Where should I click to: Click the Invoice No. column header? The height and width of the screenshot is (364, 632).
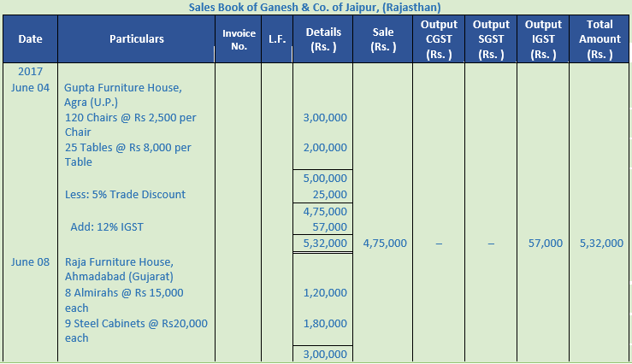239,38
